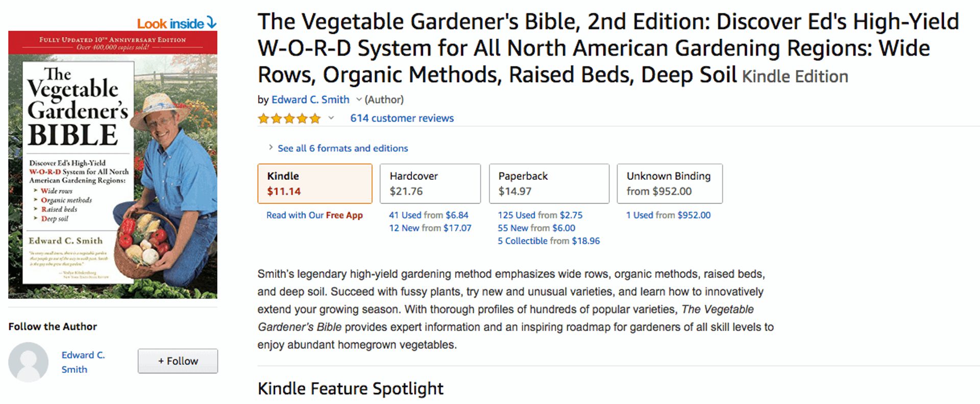This screenshot has height=404, width=980.
Task: View 125 Used paperback offers from $2.75
Action: tap(539, 215)
